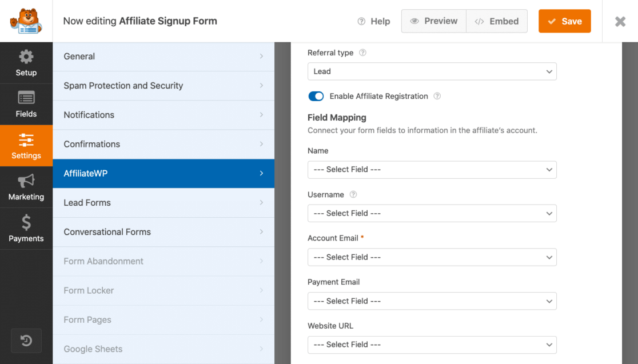This screenshot has width=638, height=364.
Task: Open Lead Forms settings section
Action: coord(164,203)
